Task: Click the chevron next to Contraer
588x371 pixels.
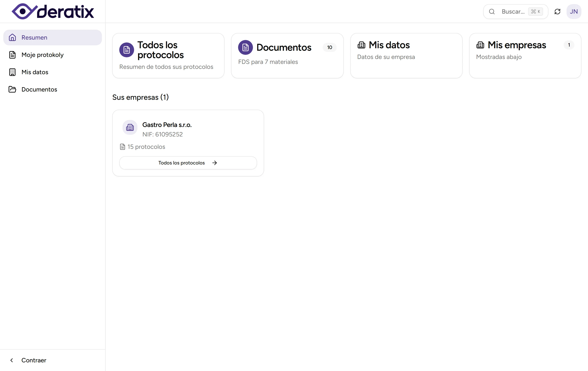Action: coord(12,360)
